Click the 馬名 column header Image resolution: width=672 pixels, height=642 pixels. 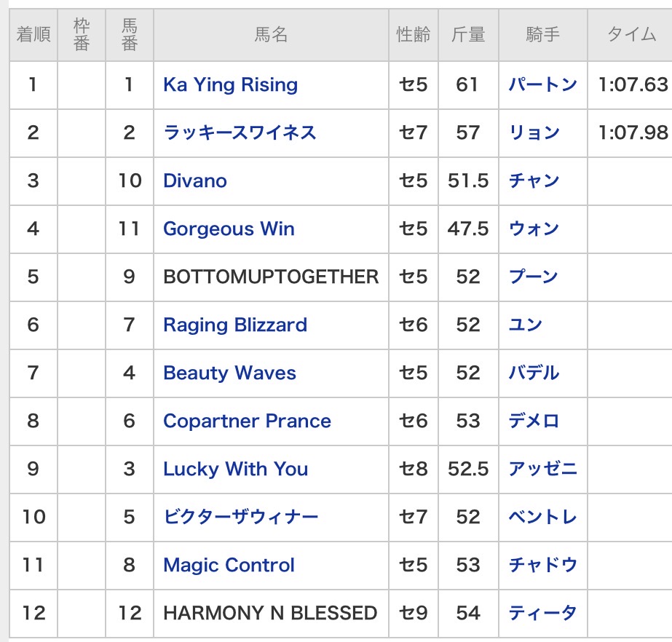pyautogui.click(x=271, y=34)
